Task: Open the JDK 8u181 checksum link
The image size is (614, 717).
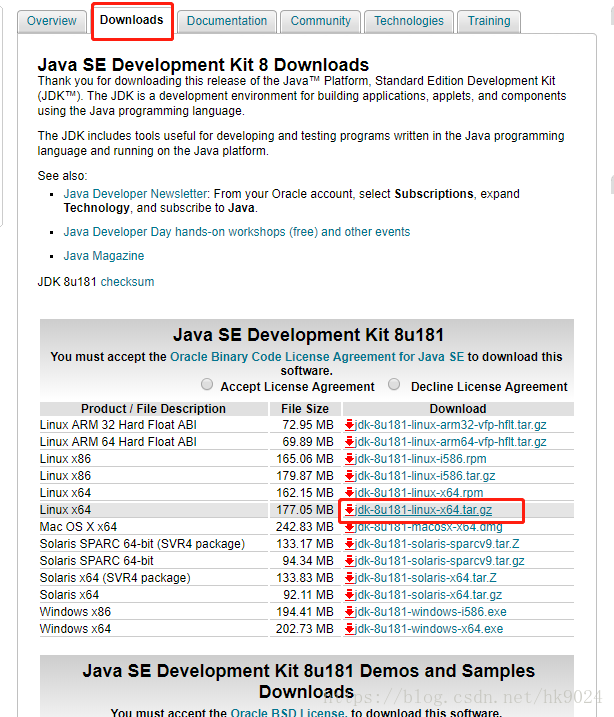Action: click(x=128, y=282)
